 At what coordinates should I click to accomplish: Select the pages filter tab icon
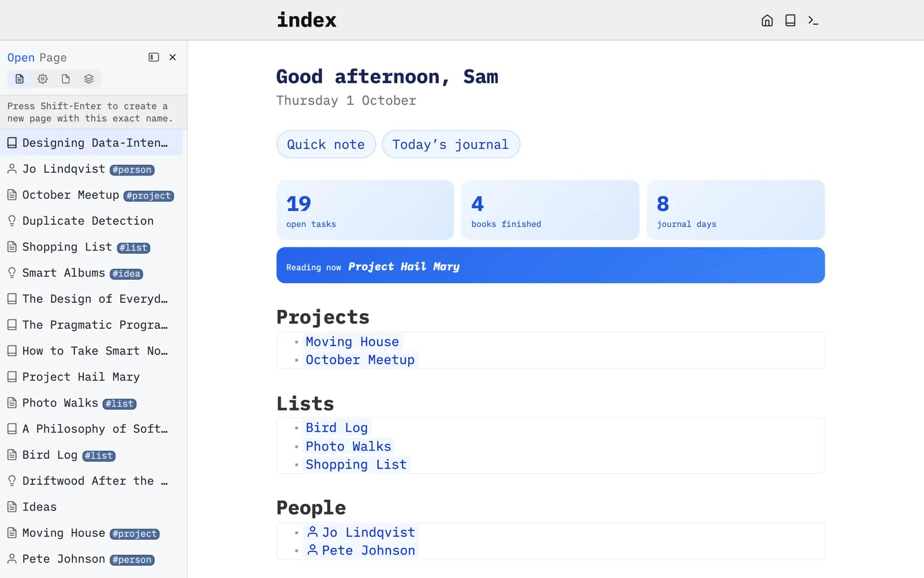(20, 79)
